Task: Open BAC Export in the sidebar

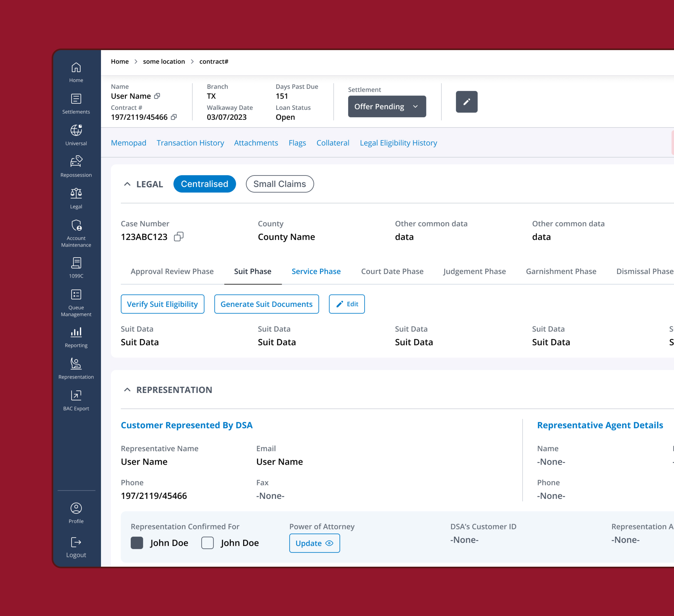Action: [x=76, y=400]
